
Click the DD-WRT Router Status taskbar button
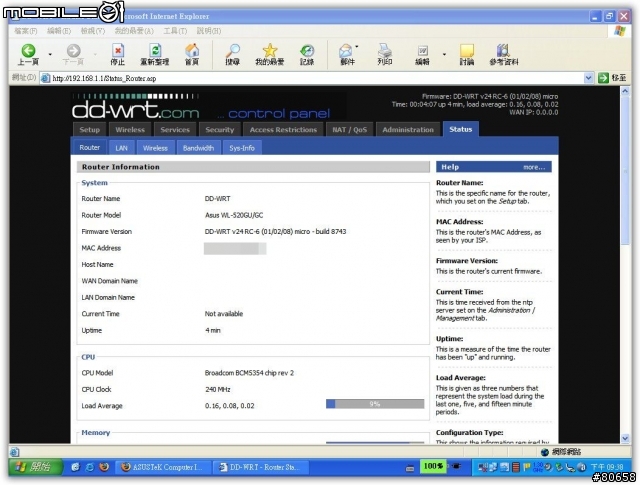[x=260, y=467]
